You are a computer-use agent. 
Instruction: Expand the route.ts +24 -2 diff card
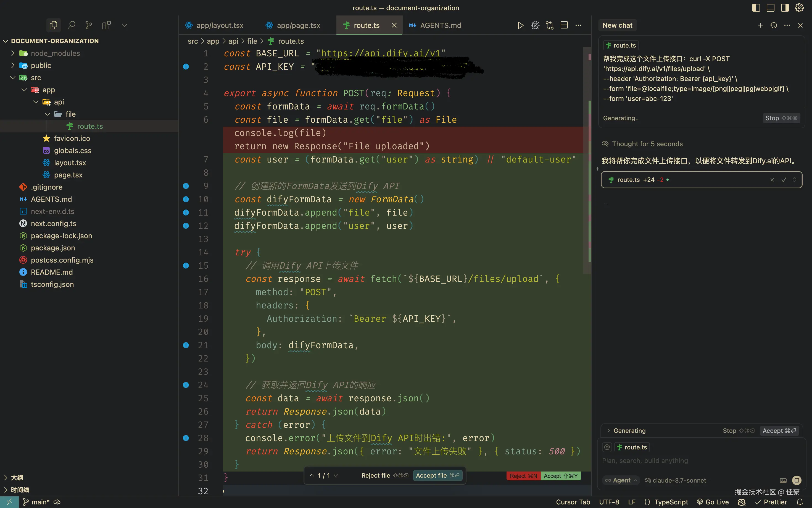pyautogui.click(x=794, y=180)
